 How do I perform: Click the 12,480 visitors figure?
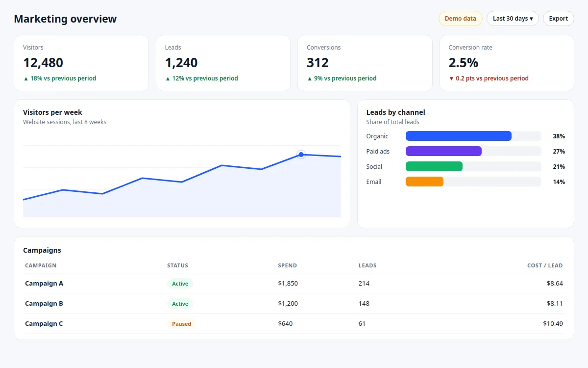click(x=43, y=63)
